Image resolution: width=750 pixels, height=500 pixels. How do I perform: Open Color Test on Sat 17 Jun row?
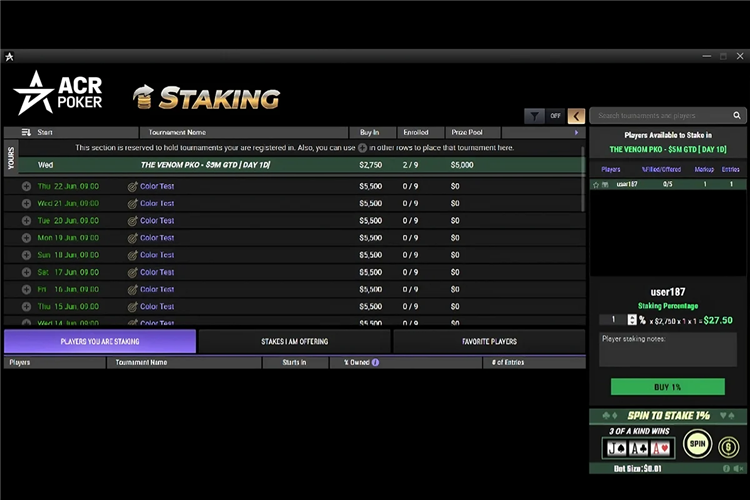(x=157, y=272)
